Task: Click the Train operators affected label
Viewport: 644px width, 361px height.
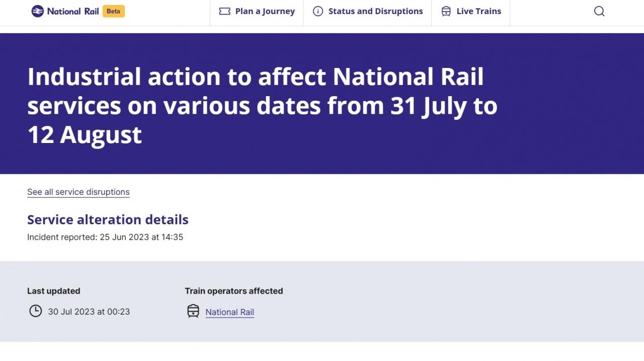Action: tap(234, 291)
